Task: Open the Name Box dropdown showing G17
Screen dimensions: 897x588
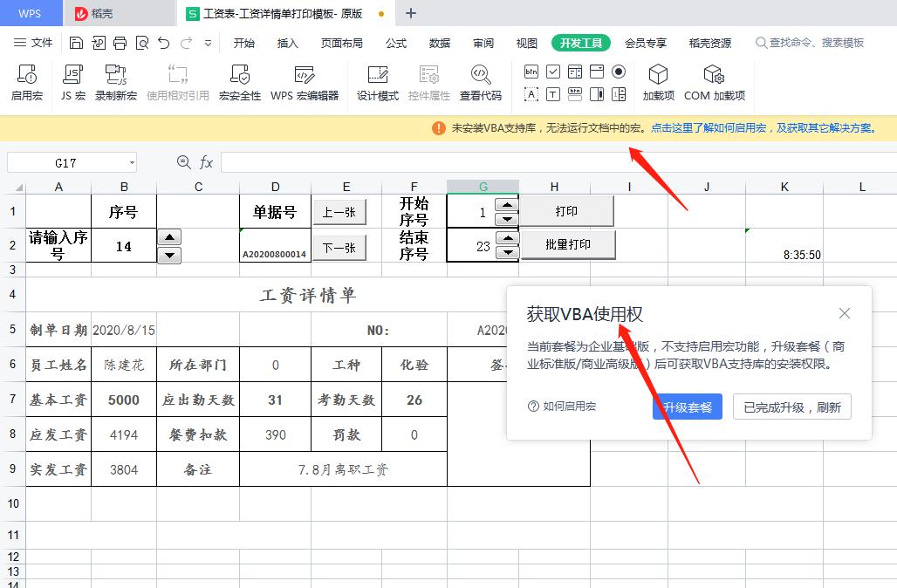Action: click(x=132, y=163)
